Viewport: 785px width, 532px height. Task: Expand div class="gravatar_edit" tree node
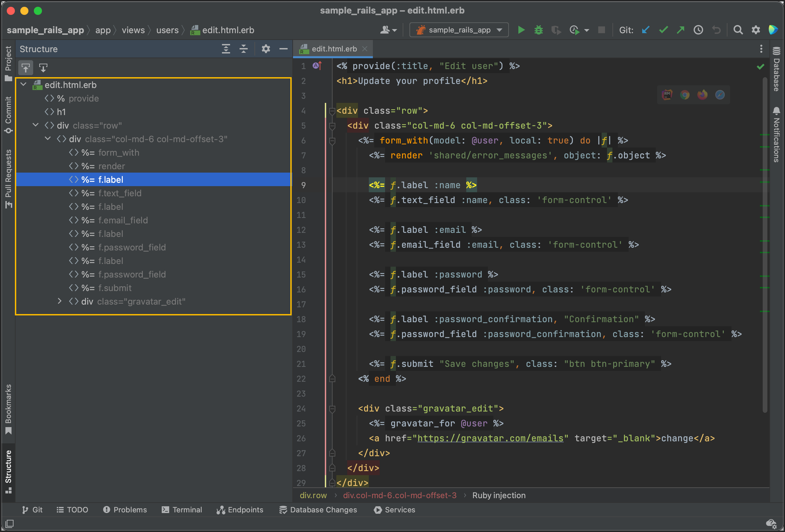tap(60, 301)
